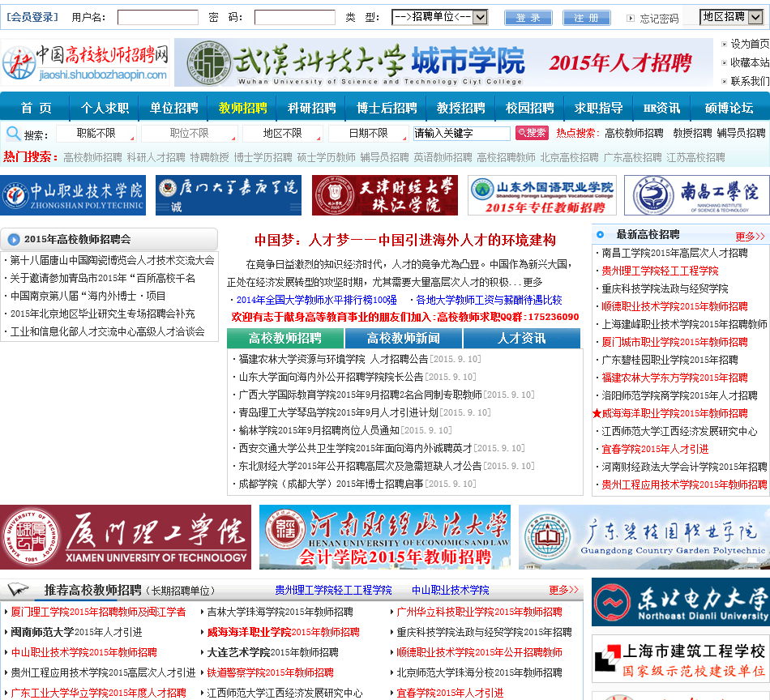This screenshot has width=770, height=700.
Task: Expand the 地区不限 selector
Action: tap(283, 134)
